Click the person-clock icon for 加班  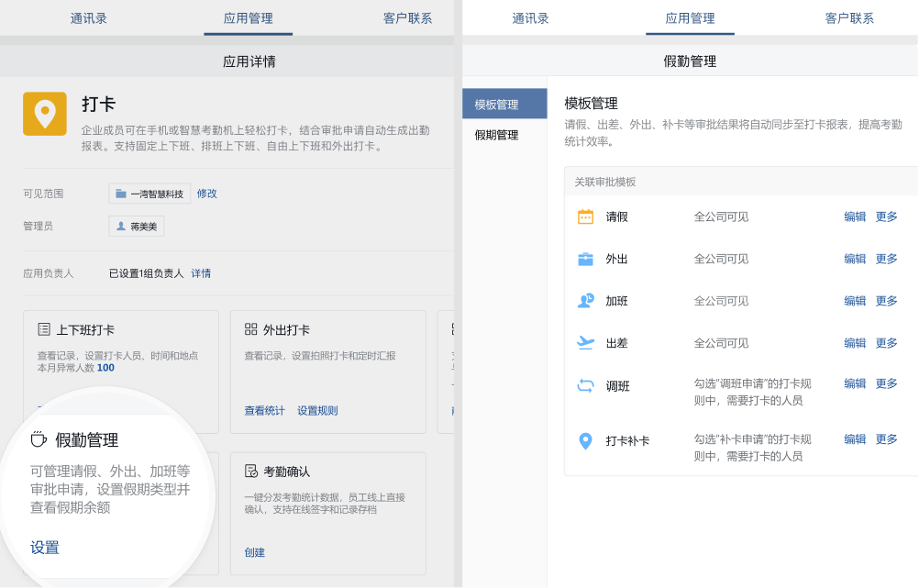pos(585,301)
